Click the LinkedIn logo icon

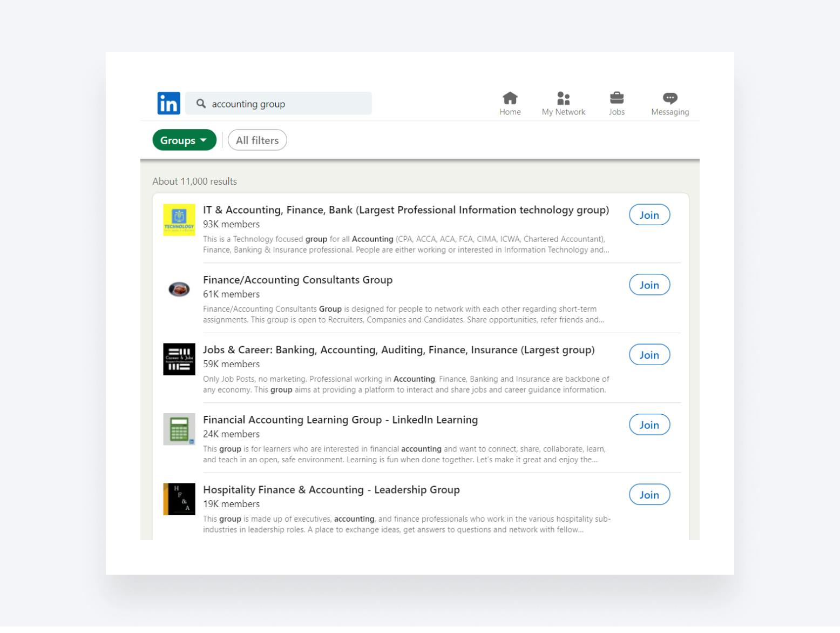pos(168,103)
